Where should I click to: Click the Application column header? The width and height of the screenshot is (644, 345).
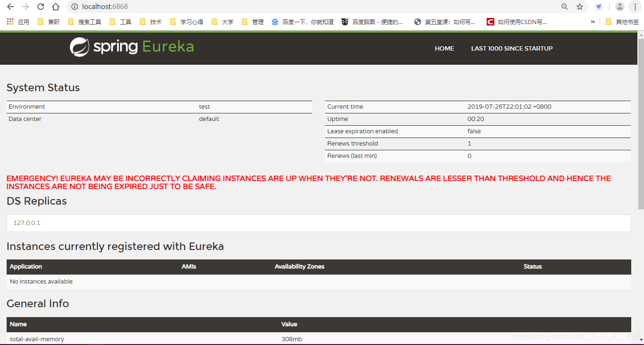pyautogui.click(x=26, y=267)
